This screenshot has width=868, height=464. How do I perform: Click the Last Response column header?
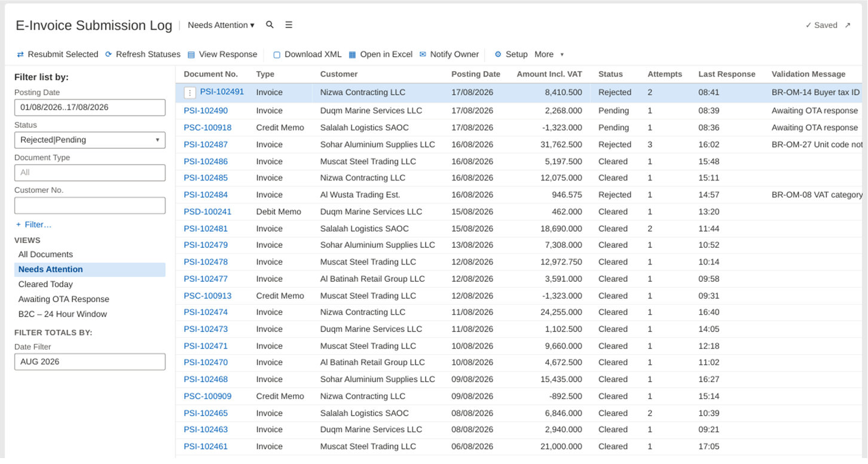(727, 74)
